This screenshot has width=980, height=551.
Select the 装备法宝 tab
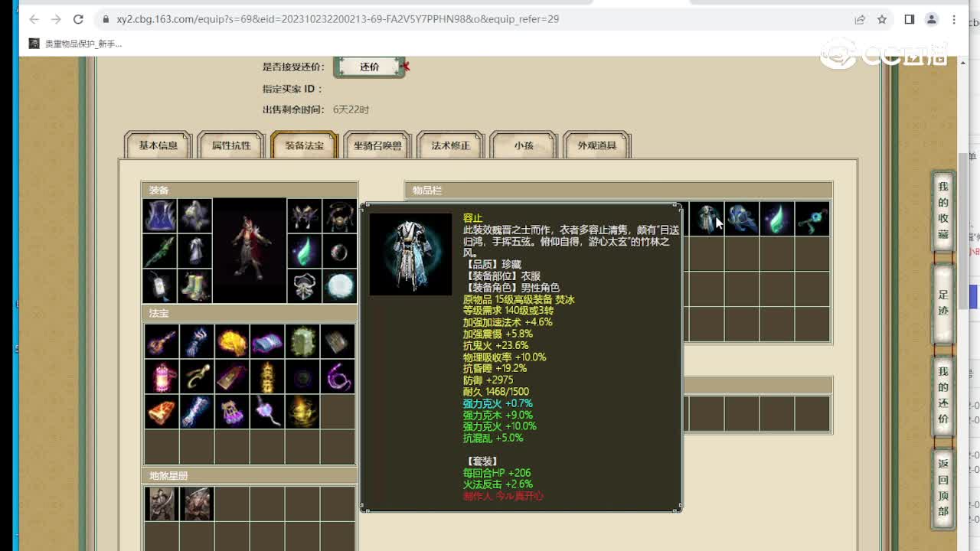[304, 145]
